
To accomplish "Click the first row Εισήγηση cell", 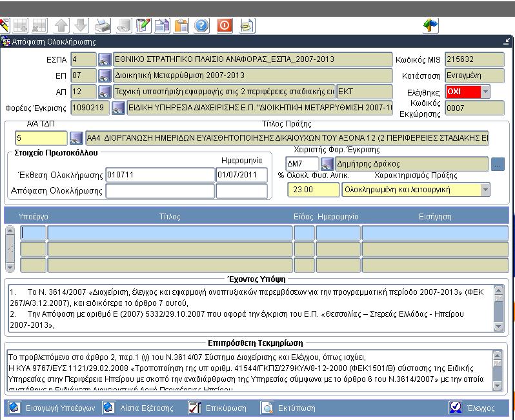I will 435,233.
